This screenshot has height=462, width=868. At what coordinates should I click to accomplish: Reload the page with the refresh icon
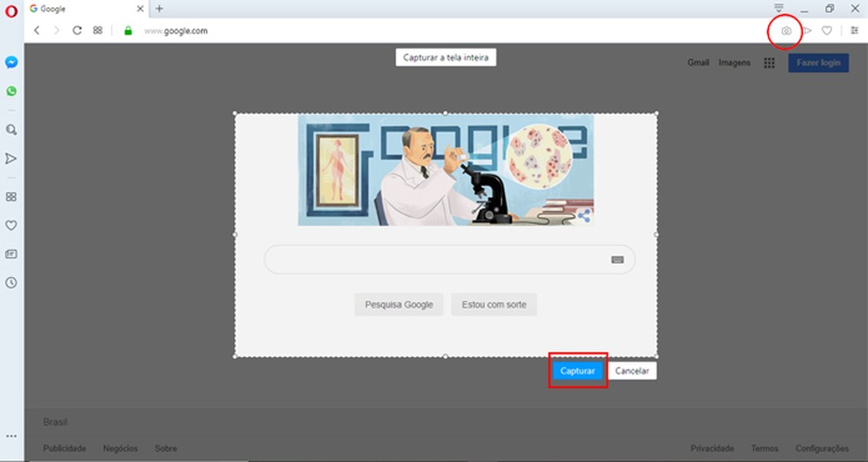77,31
